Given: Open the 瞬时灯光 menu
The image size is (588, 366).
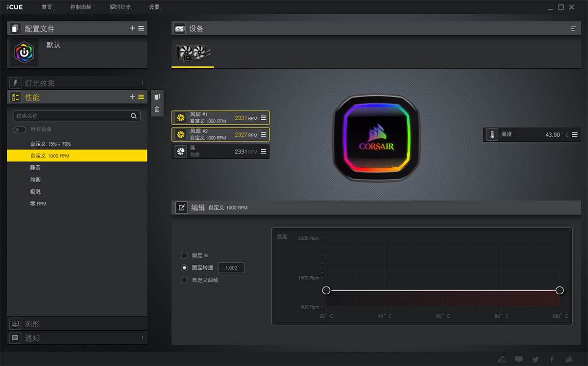Looking at the screenshot, I should (120, 7).
